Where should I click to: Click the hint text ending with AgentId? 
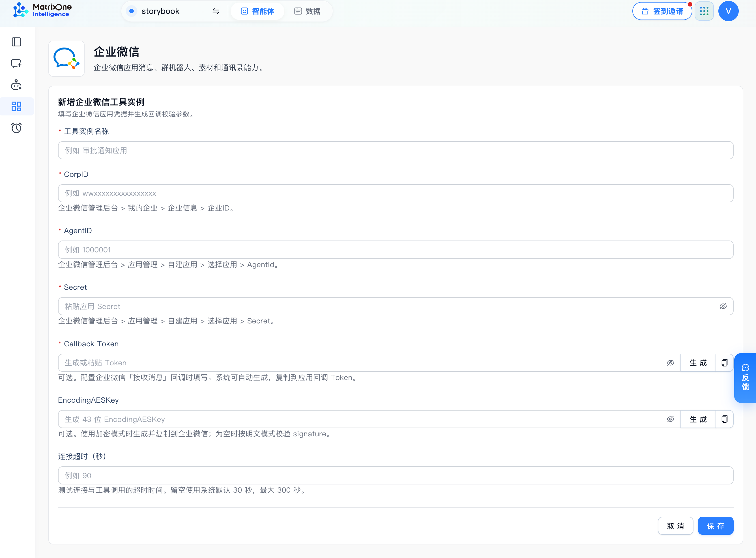169,265
